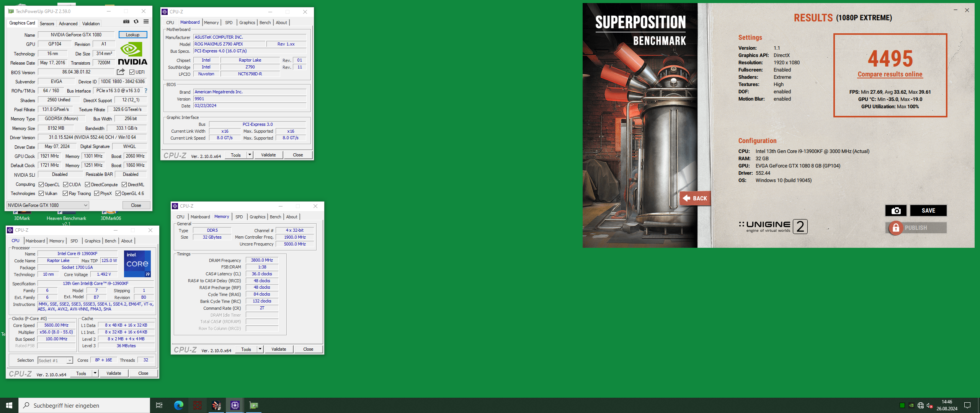Viewport: 980px width, 413px height.
Task: Click the GPU-Z refresh icon
Action: coord(136,21)
